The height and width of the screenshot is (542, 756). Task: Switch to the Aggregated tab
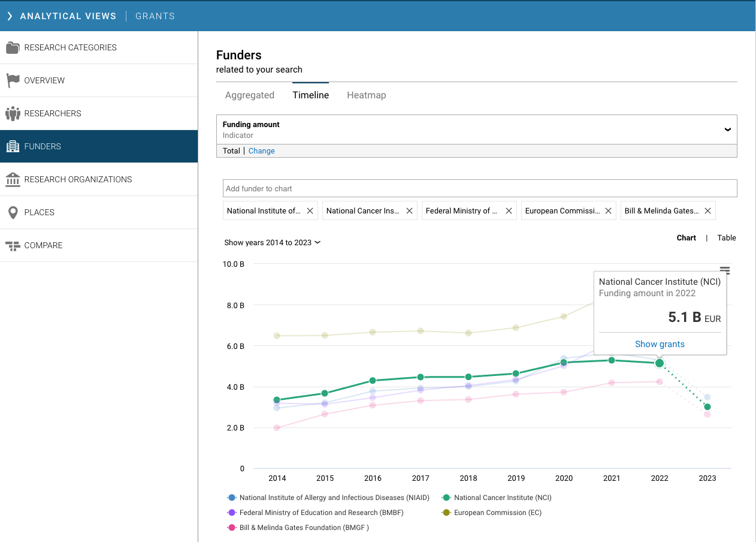click(x=250, y=95)
